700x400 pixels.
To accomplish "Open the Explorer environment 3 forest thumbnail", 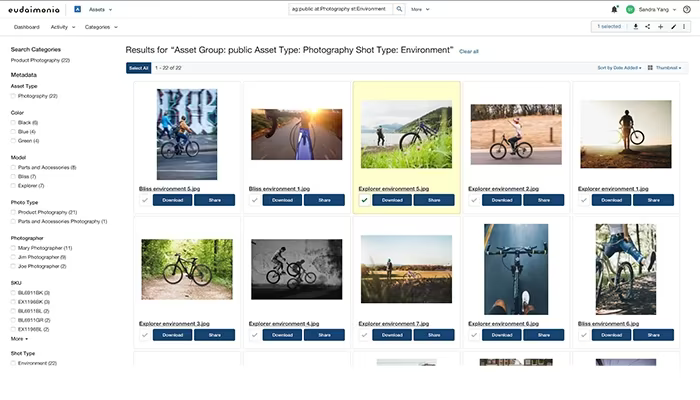I will tap(187, 269).
